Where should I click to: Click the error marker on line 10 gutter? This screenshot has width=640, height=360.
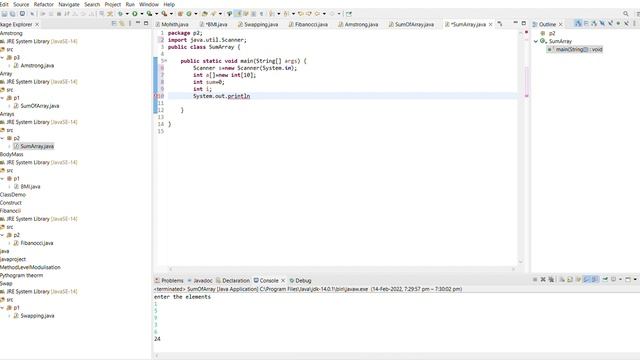156,96
